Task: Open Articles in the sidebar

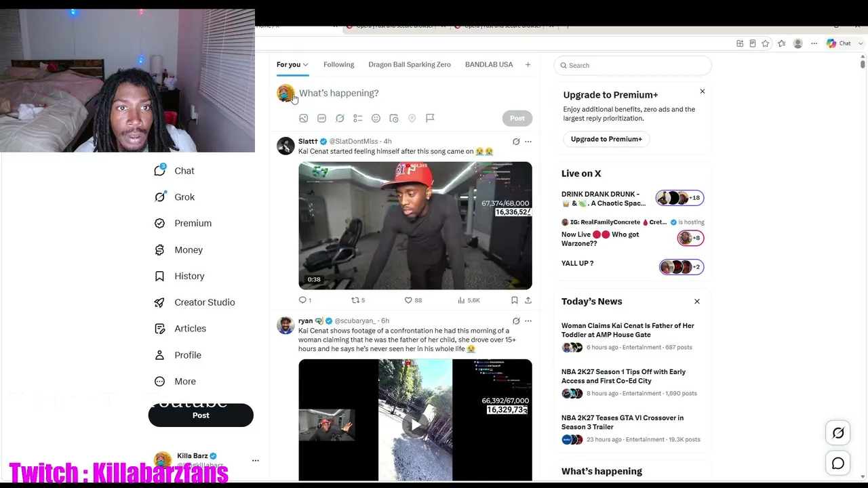Action: click(x=180, y=329)
